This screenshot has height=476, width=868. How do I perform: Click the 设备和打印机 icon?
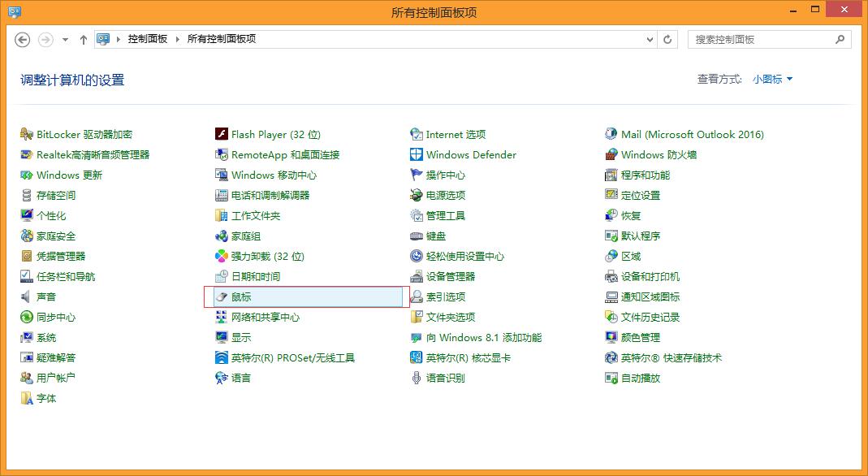click(612, 277)
